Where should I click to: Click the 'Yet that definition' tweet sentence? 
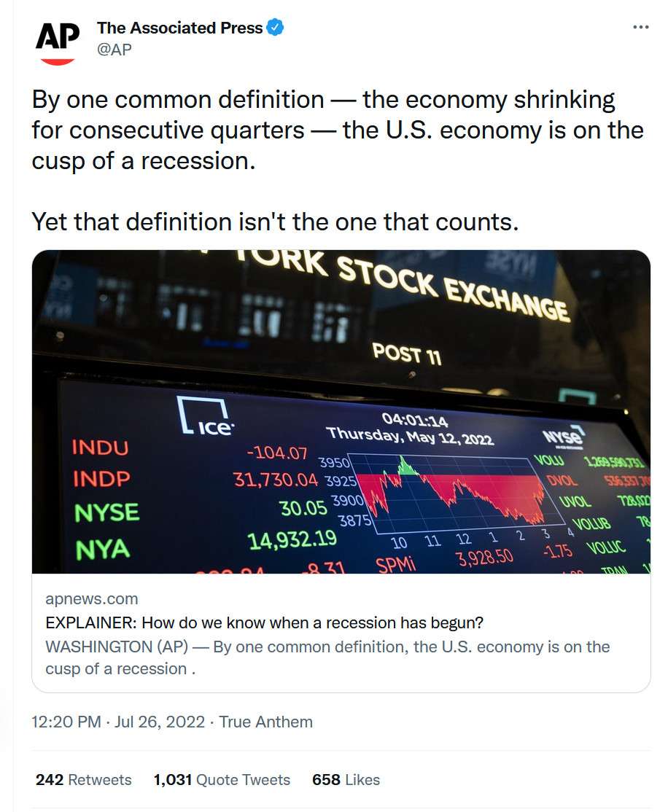(x=275, y=222)
